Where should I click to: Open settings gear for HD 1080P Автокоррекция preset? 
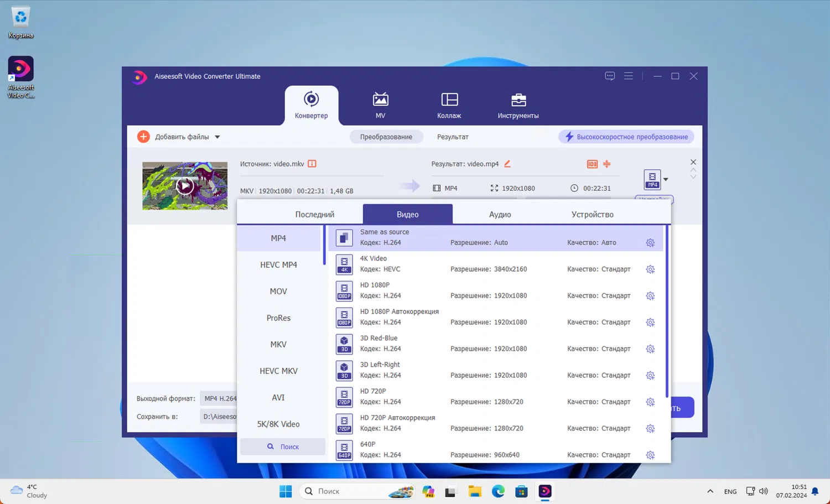point(650,323)
